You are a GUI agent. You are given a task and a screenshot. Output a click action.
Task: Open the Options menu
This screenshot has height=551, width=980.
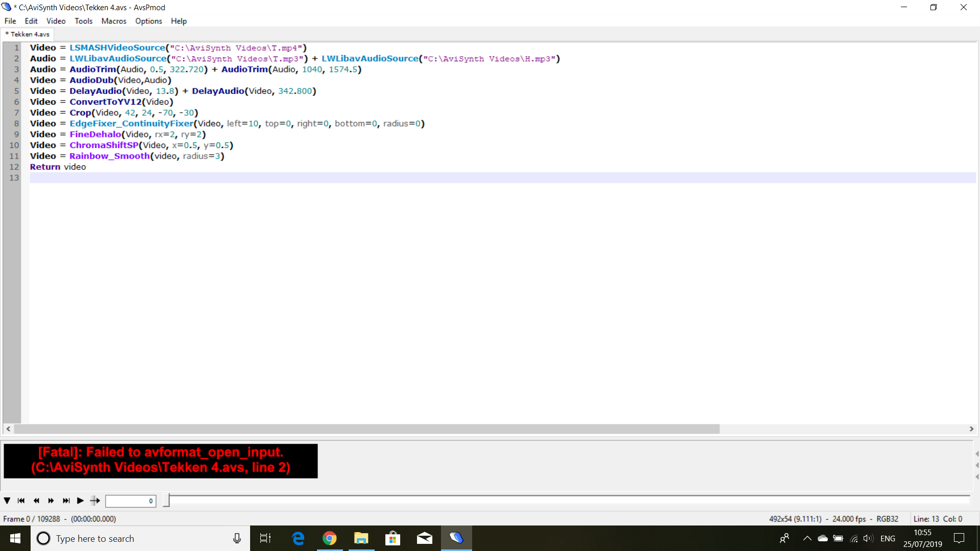tap(149, 21)
